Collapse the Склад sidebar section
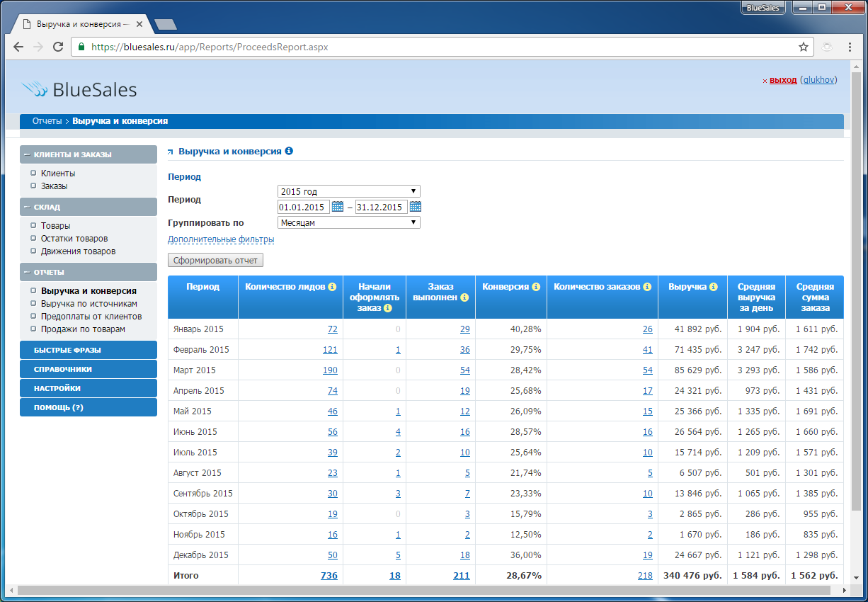This screenshot has height=602, width=868. coord(88,207)
